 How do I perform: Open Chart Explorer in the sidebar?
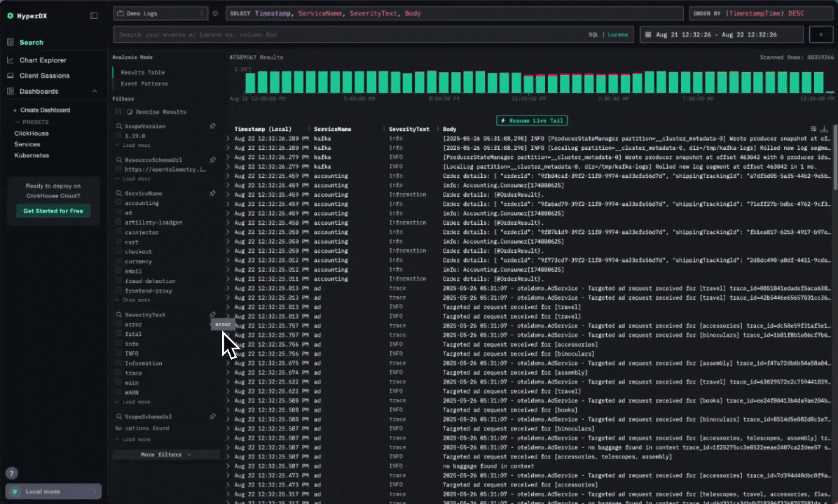coord(43,60)
